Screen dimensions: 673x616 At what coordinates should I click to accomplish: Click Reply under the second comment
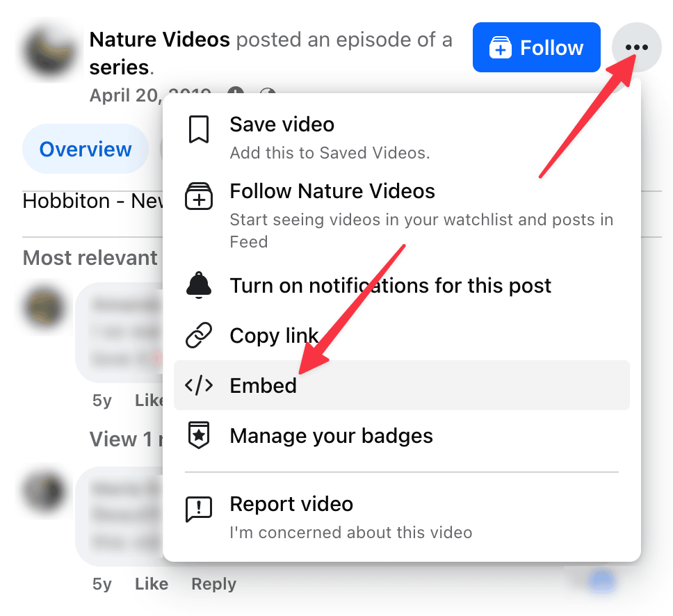213,584
